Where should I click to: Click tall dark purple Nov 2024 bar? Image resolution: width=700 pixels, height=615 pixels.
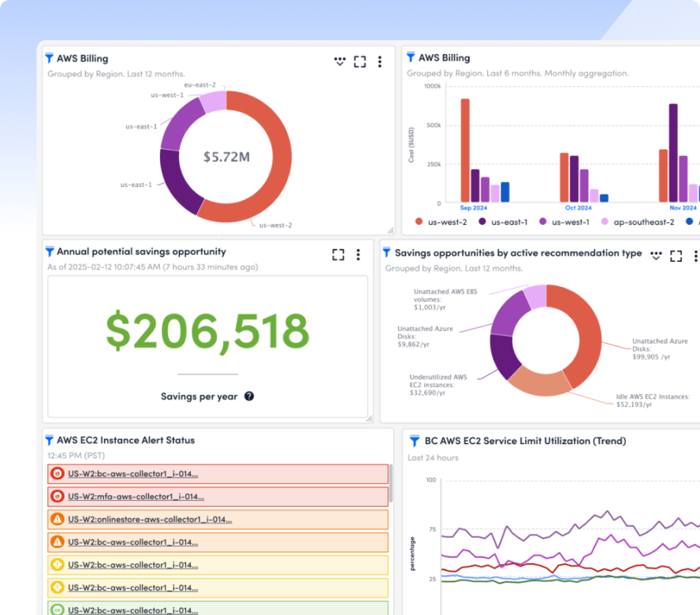[673, 153]
